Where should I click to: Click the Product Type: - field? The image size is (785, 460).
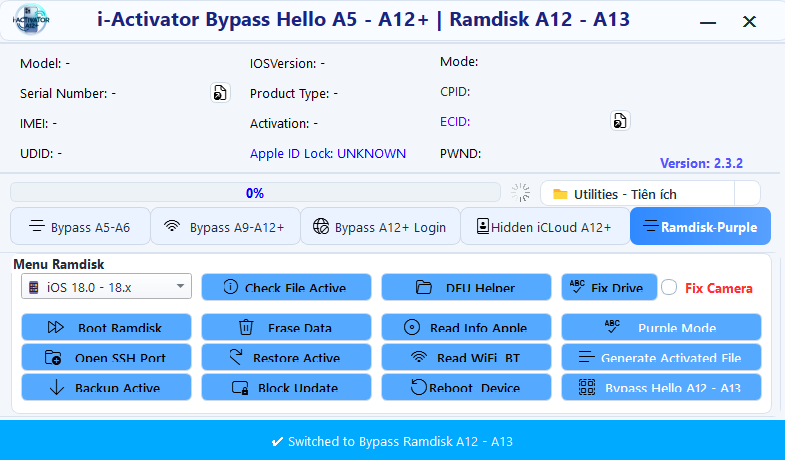click(294, 93)
